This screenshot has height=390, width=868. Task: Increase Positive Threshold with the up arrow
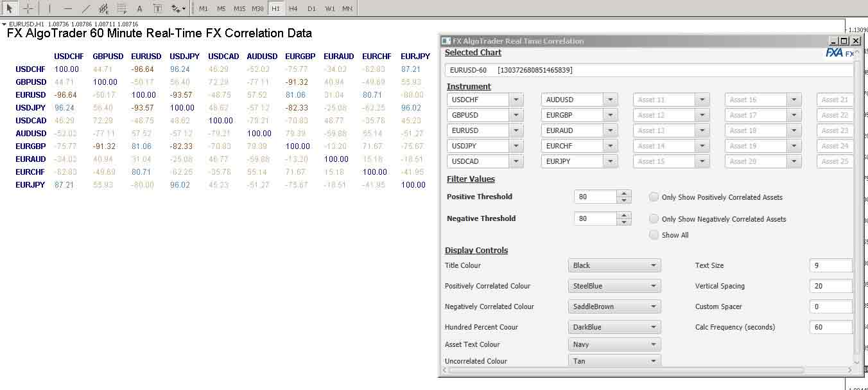[x=623, y=193]
